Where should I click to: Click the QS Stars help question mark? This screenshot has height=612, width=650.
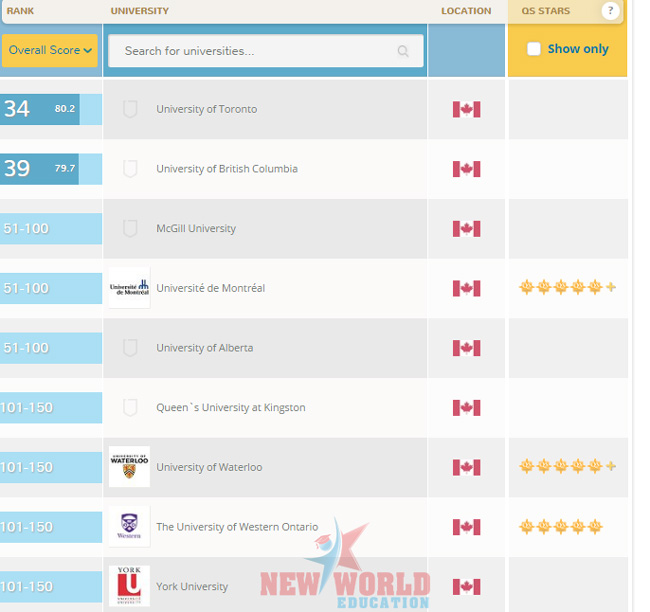point(610,11)
